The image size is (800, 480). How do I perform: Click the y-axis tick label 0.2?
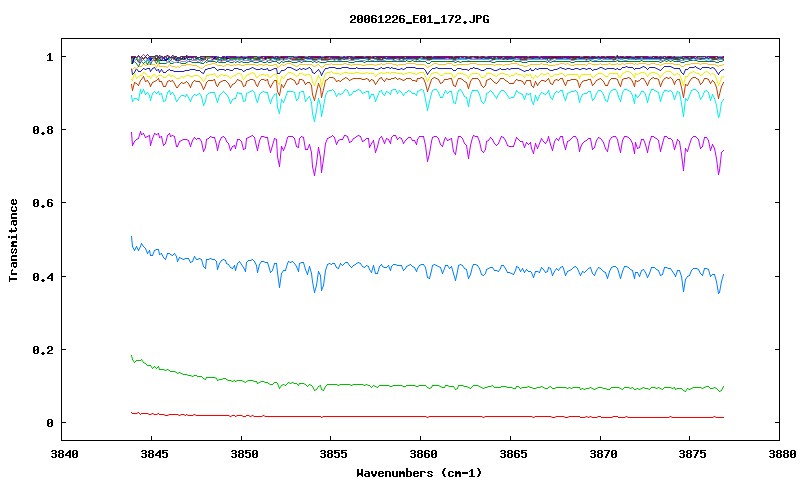[x=43, y=350]
